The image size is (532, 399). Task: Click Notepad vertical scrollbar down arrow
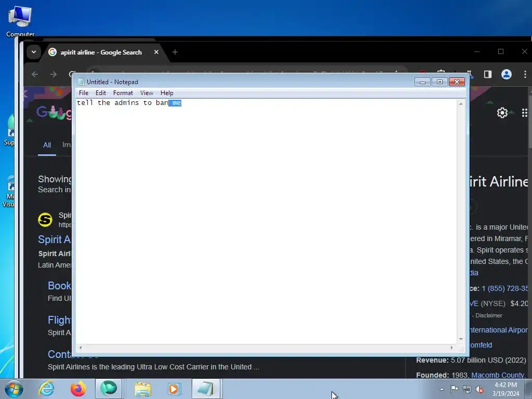(x=461, y=339)
